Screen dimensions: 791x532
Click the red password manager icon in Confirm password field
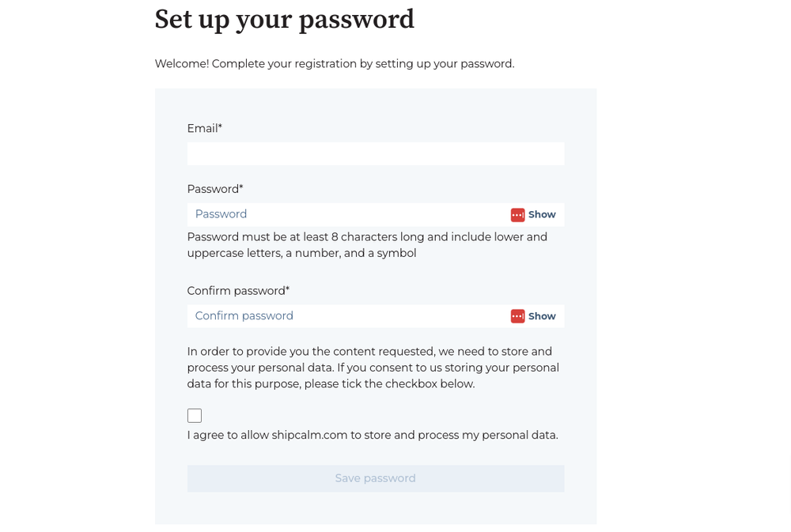[x=517, y=316]
